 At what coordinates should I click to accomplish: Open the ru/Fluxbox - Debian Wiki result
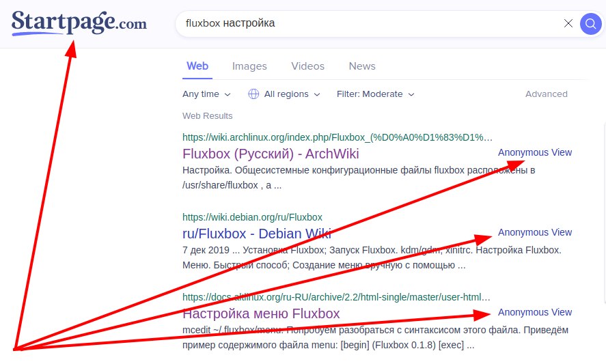(x=257, y=234)
